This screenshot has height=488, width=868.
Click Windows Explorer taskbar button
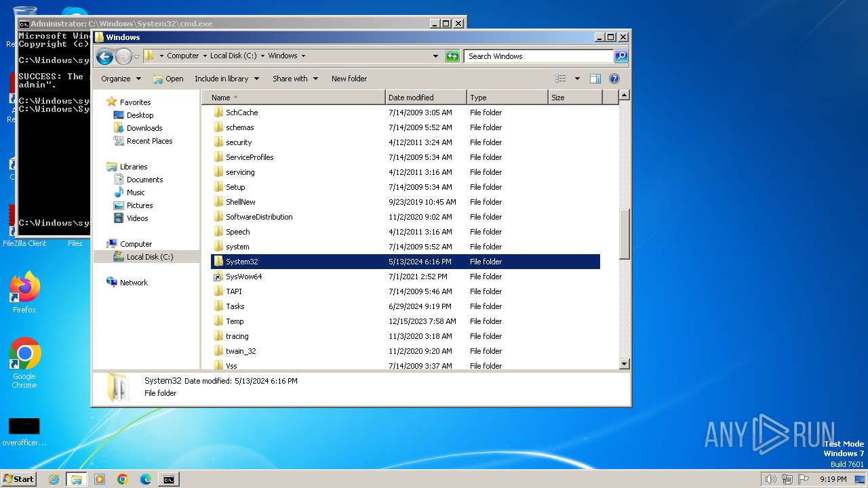click(77, 479)
